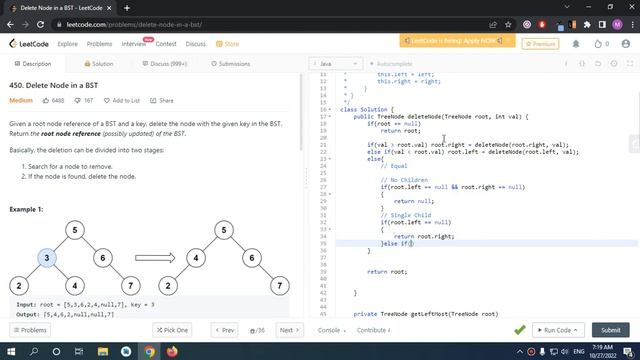Open the code editor settings icon
The width and height of the screenshot is (640, 360).
(x=614, y=64)
